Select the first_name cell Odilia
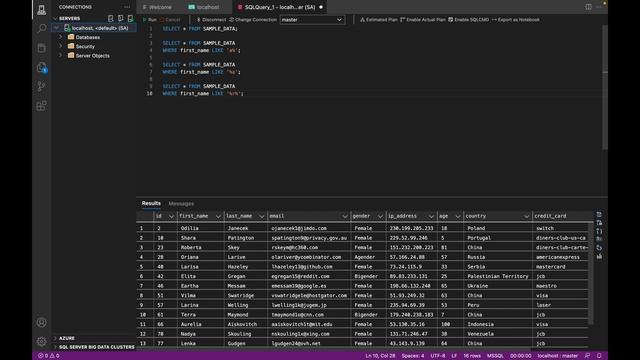640x360 pixels. [200, 228]
